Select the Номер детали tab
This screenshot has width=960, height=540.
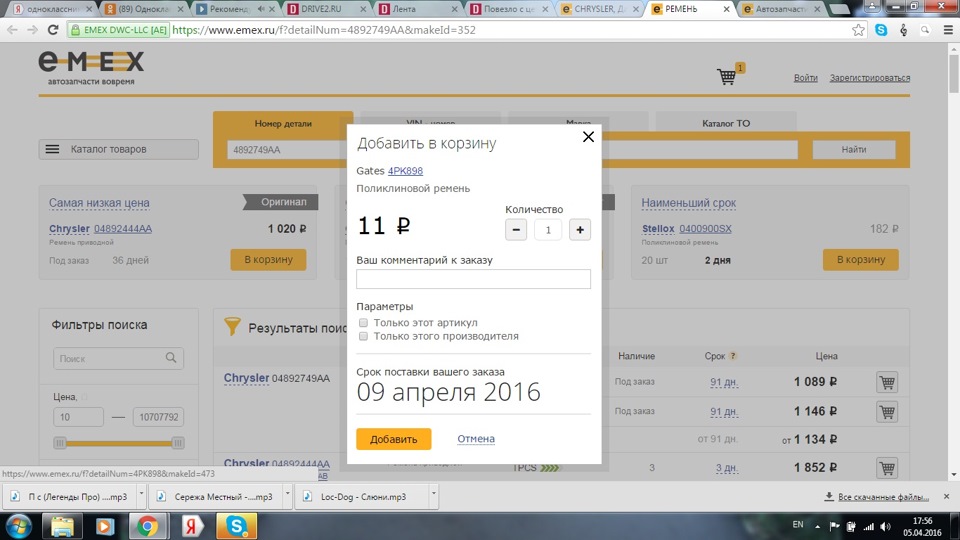coord(283,123)
